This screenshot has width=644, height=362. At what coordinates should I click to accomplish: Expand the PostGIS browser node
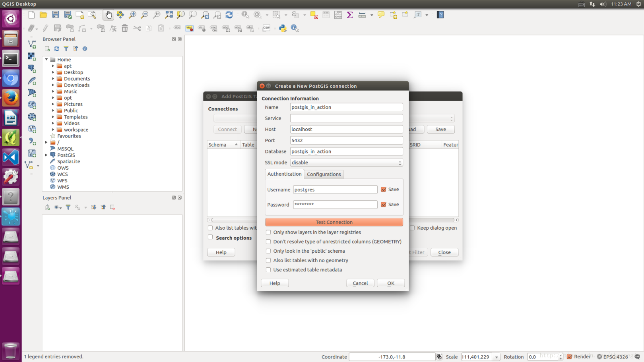pos(47,155)
